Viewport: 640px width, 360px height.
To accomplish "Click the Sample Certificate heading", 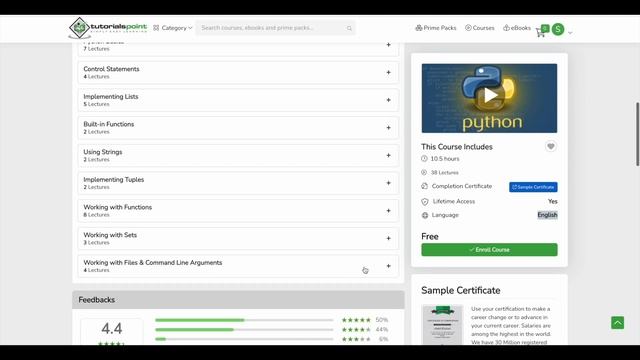I will 461,291.
